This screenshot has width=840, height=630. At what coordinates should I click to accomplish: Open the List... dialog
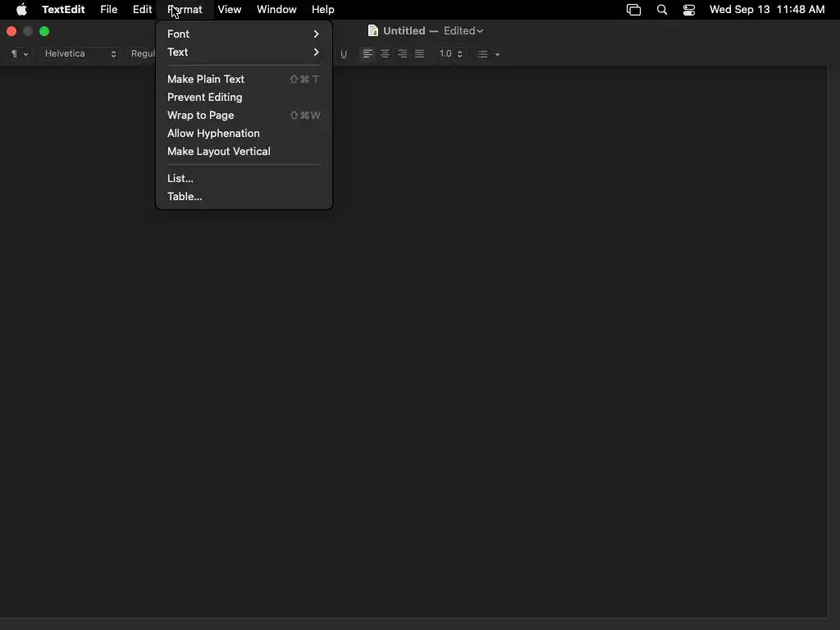click(244, 178)
